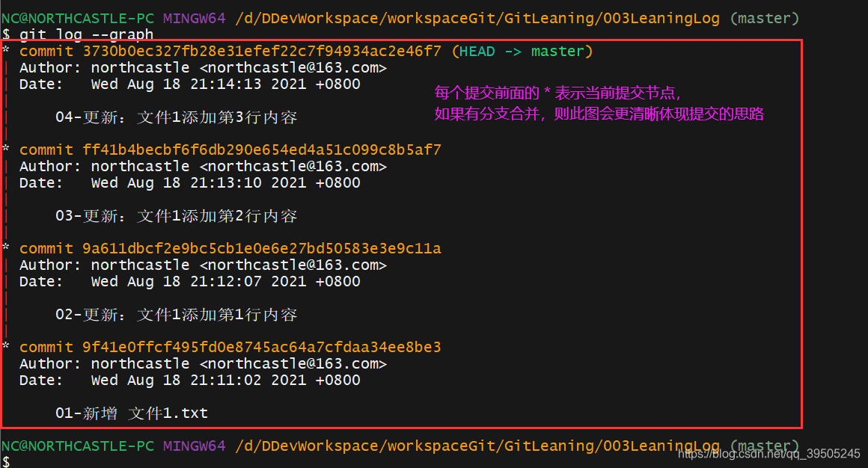Select commit message "04-更新: 文件1添加第3行内容"
The height and width of the screenshot is (468, 868).
[x=177, y=117]
